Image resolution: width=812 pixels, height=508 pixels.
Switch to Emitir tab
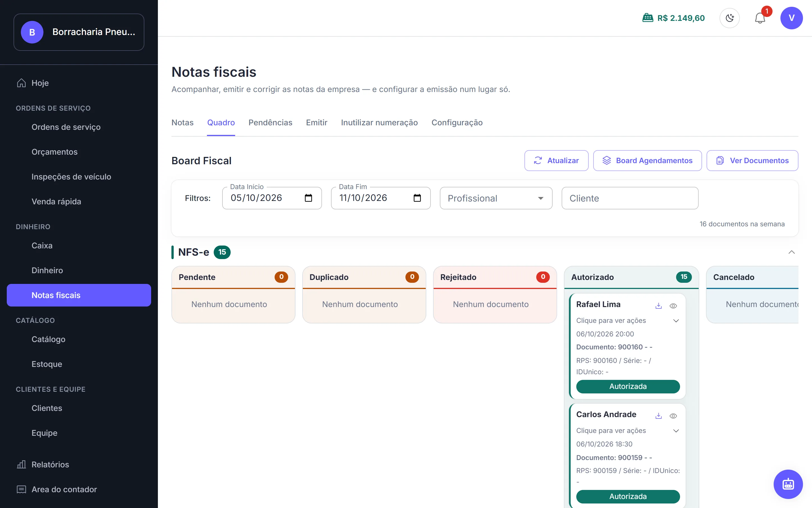[316, 123]
